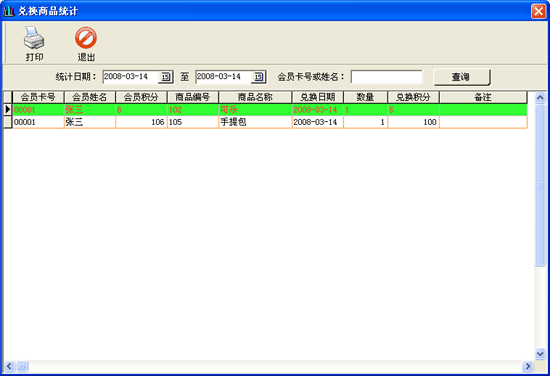Click the 打印 printer icon
The image size is (550, 376).
coord(34,38)
